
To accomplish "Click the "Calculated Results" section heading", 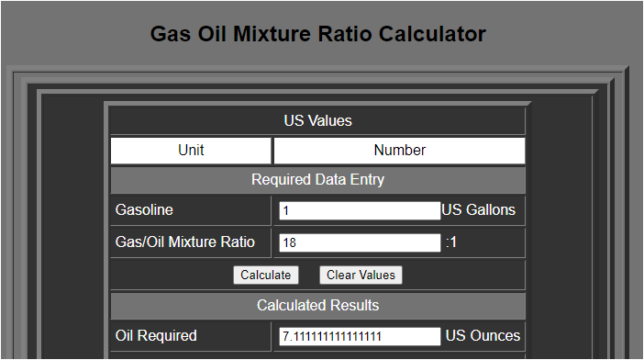I will tap(318, 305).
